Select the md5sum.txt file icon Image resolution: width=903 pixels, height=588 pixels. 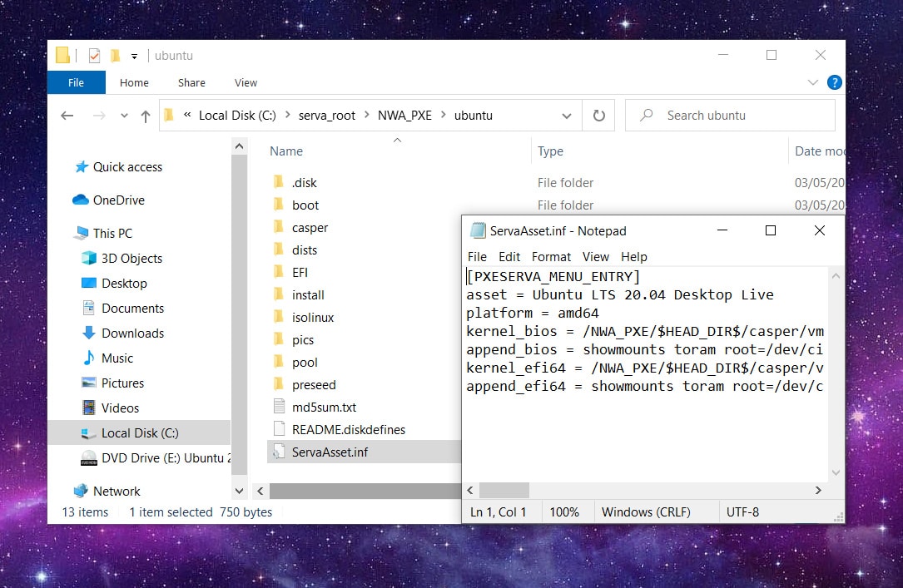(279, 407)
